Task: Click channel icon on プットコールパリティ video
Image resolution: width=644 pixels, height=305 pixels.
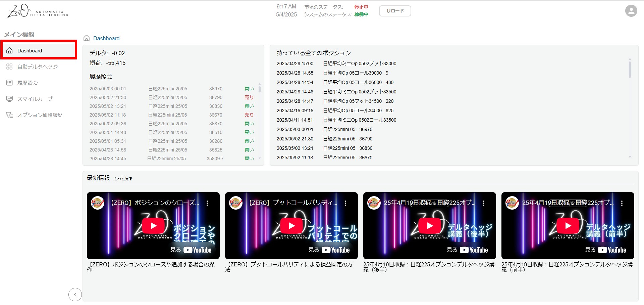Action: [236, 203]
